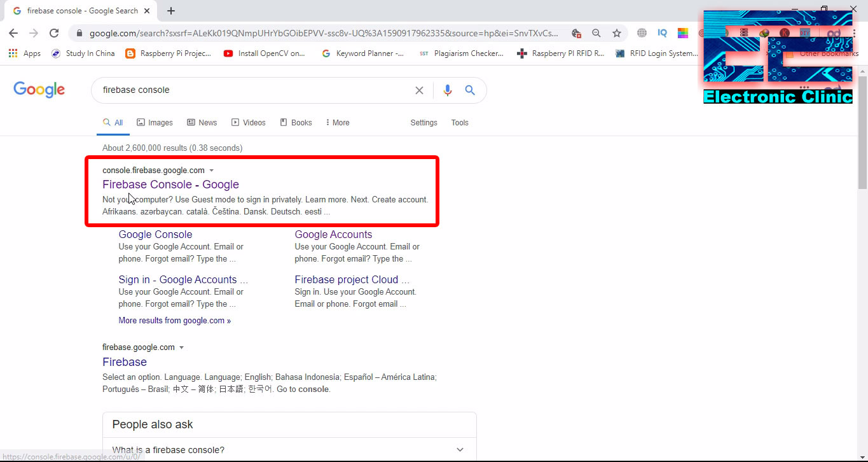
Task: Open the Google Accounts sitelink
Action: [x=333, y=234]
